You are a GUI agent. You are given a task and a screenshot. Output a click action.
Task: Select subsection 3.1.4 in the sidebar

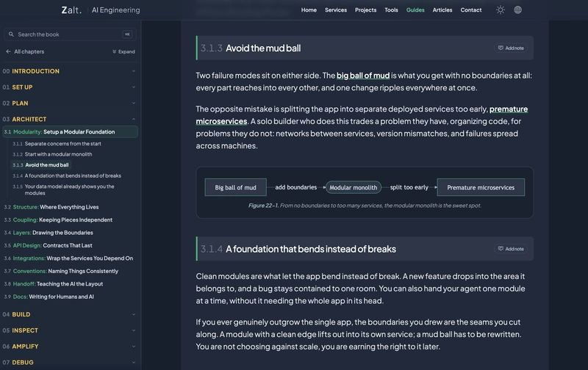[x=67, y=175]
